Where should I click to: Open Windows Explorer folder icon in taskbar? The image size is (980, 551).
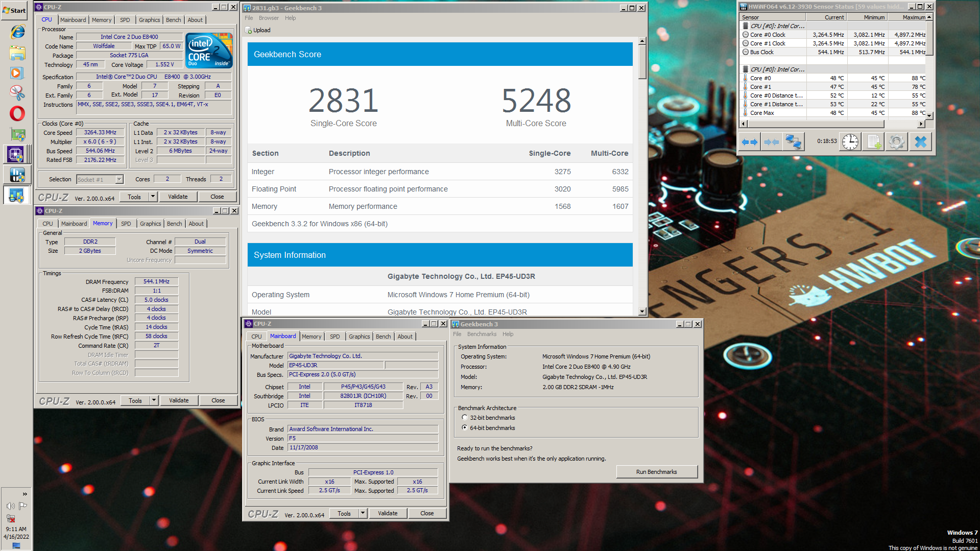point(17,53)
